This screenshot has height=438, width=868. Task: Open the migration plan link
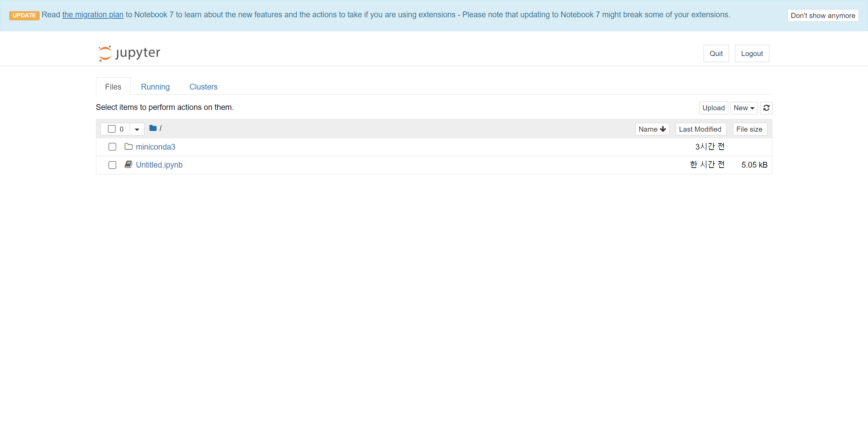(x=93, y=15)
